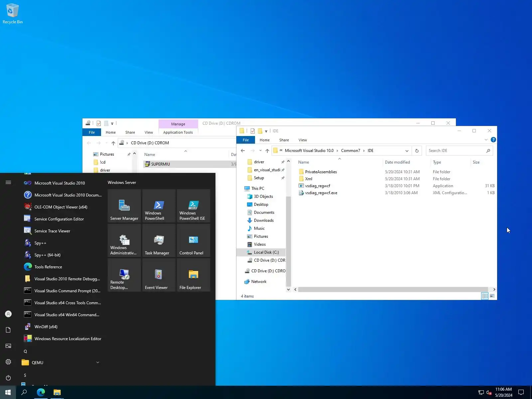The height and width of the screenshot is (399, 532).
Task: Select SUPERMIU file in CDROM window
Action: tap(160, 164)
